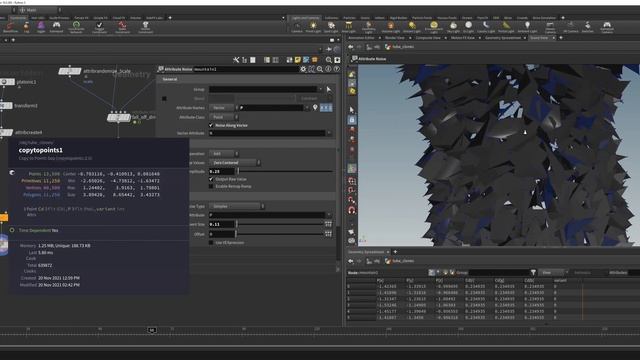Switch to the Render View tab
640x360 pixels.
pyautogui.click(x=395, y=38)
